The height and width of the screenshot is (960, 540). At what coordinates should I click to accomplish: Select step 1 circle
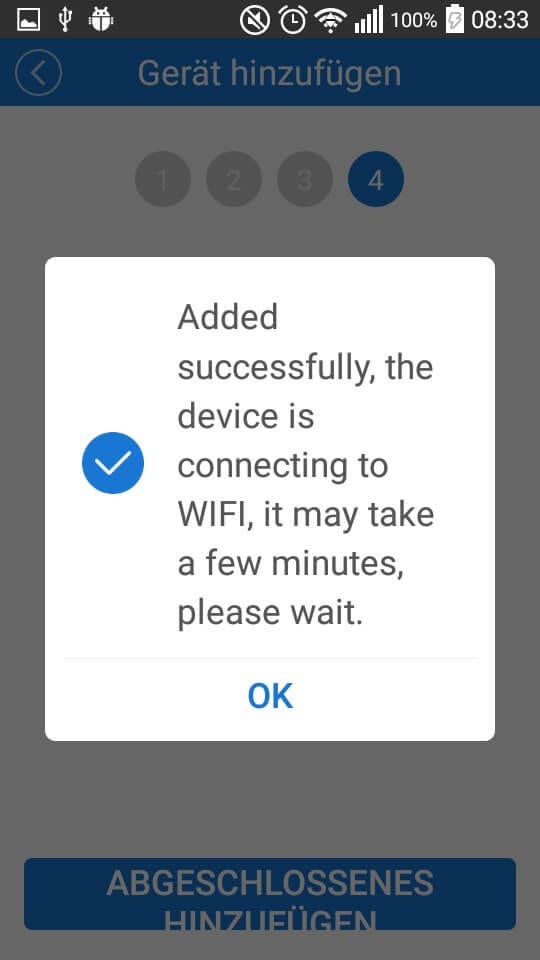162,179
